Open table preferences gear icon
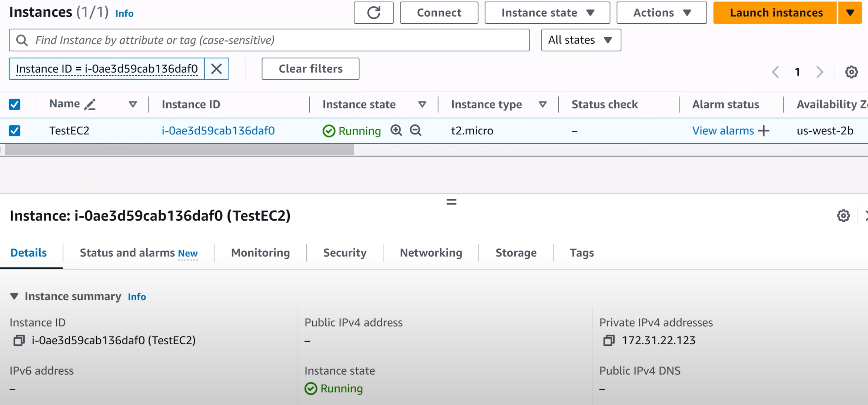Viewport: 868px width, 405px height. 851,72
